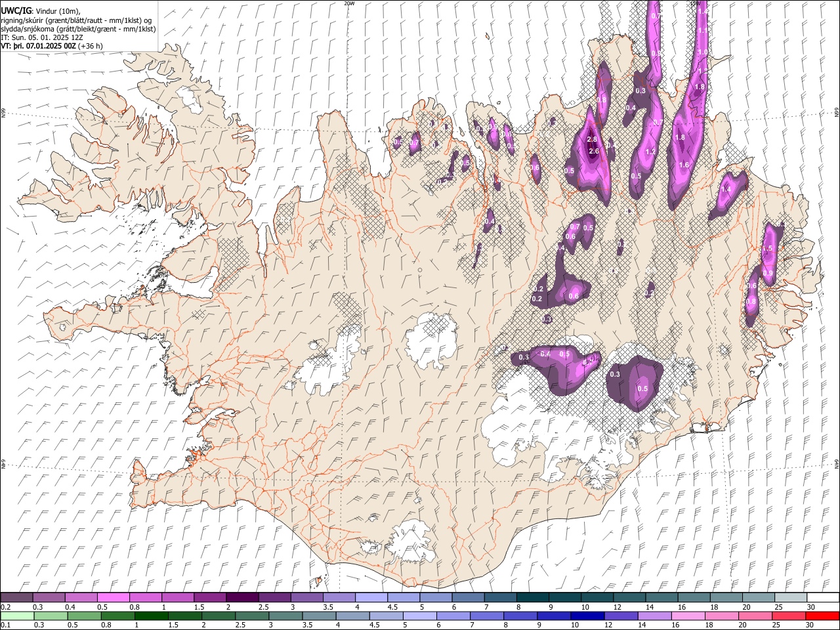Select the dark purple snow swatch between 2 and 2.5
840x630 pixels.
tap(242, 597)
